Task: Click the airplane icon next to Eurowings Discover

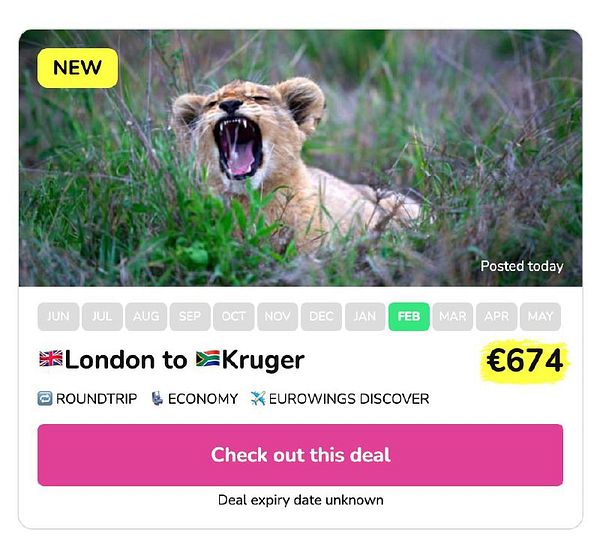Action: point(258,398)
